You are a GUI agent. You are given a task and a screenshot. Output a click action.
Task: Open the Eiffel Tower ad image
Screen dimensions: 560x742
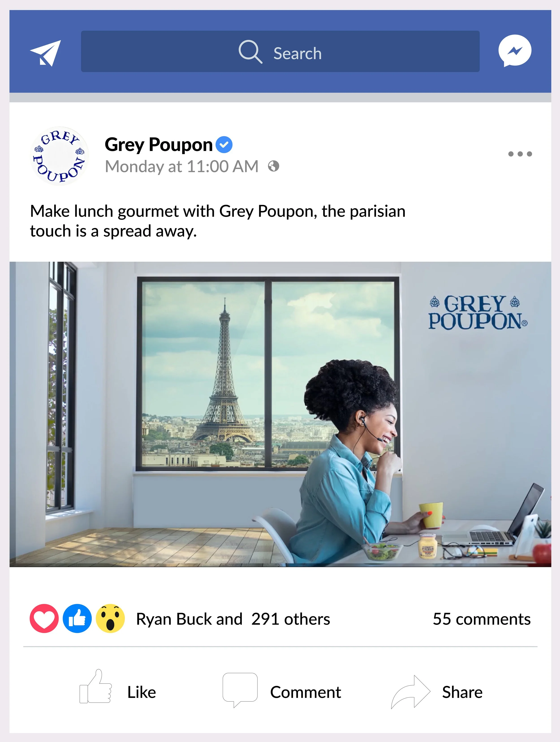(x=280, y=414)
